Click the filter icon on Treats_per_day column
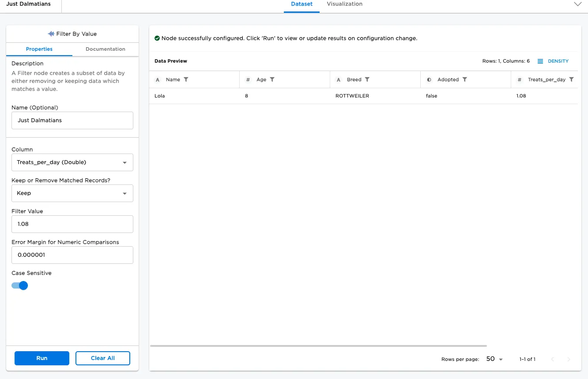The image size is (588, 379). [572, 79]
